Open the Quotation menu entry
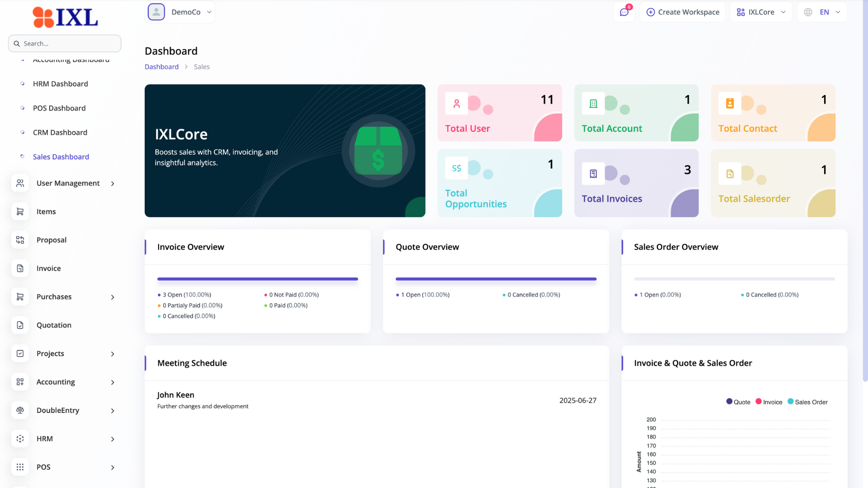This screenshot has width=868, height=488. point(54,325)
